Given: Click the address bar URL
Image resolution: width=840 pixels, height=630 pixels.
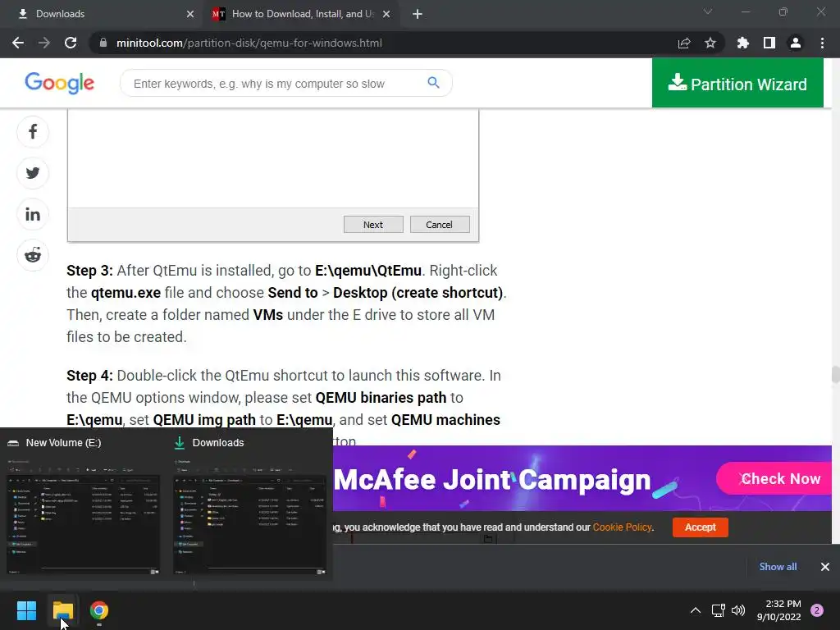Looking at the screenshot, I should click(249, 43).
